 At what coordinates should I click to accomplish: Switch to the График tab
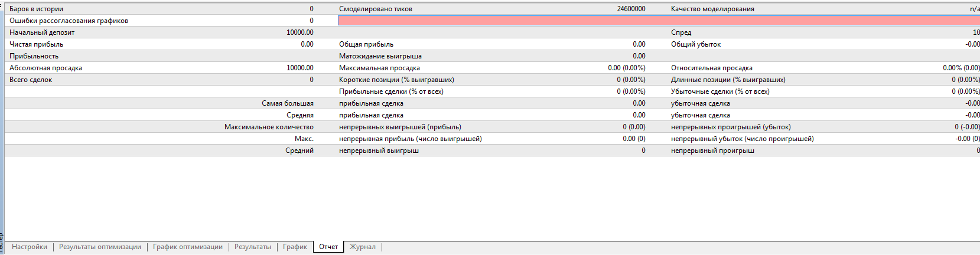[x=295, y=247]
